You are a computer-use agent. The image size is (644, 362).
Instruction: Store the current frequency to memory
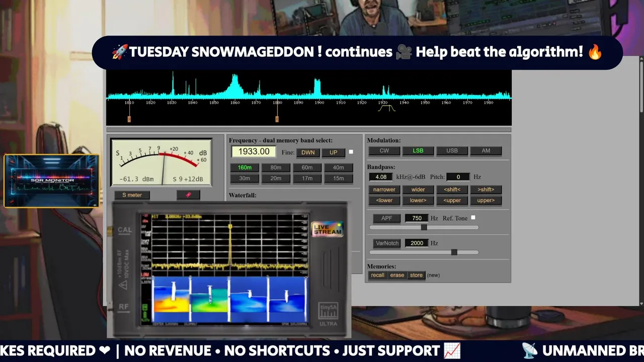(x=416, y=275)
